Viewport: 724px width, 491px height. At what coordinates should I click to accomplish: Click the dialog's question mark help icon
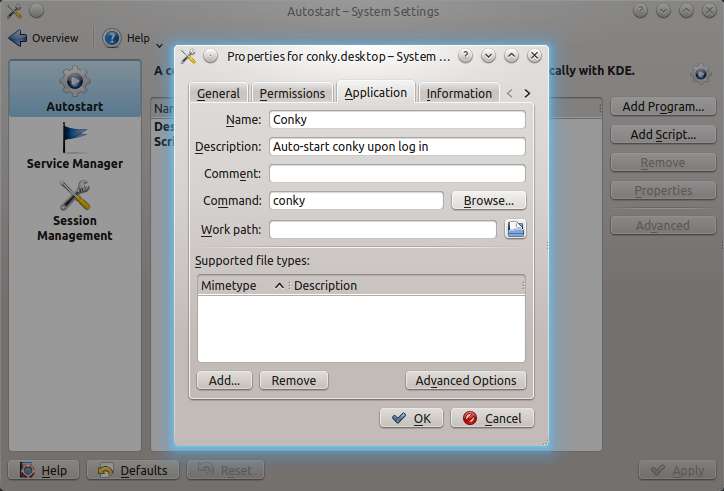pos(465,56)
